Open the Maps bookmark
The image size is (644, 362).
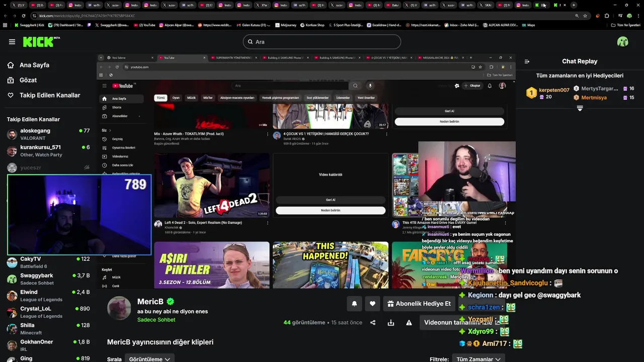(x=528, y=25)
